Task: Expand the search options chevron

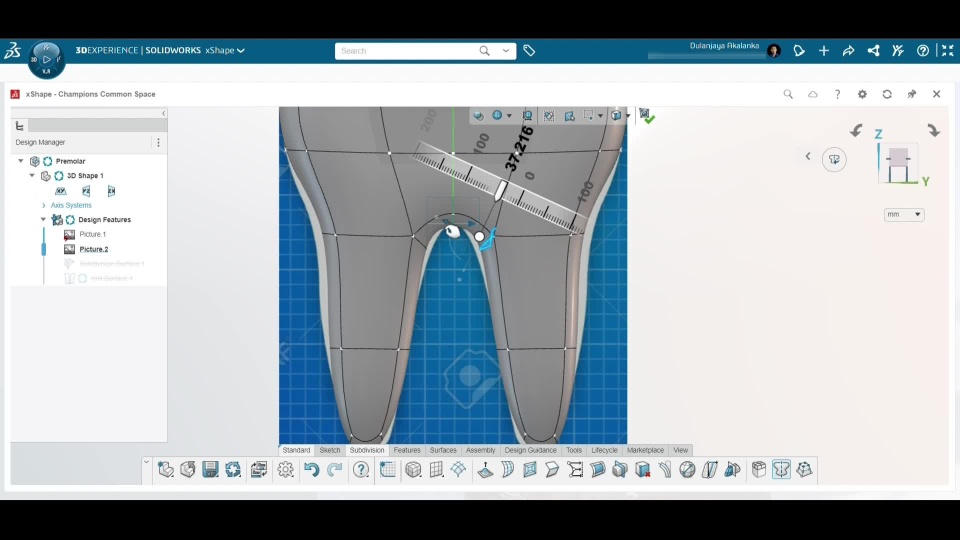Action: [x=506, y=51]
